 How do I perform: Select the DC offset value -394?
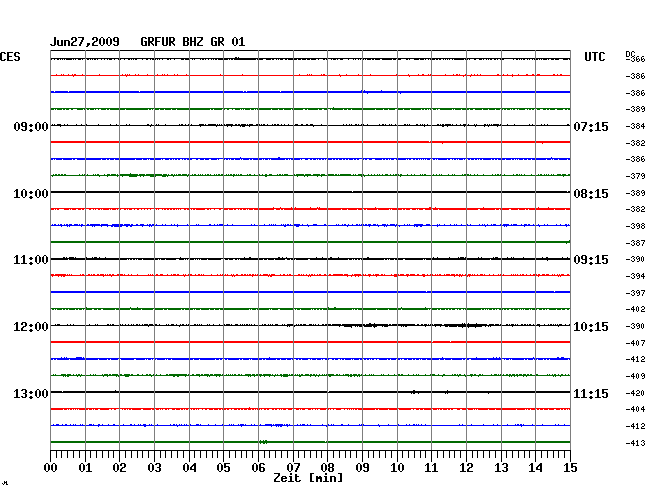pos(635,276)
